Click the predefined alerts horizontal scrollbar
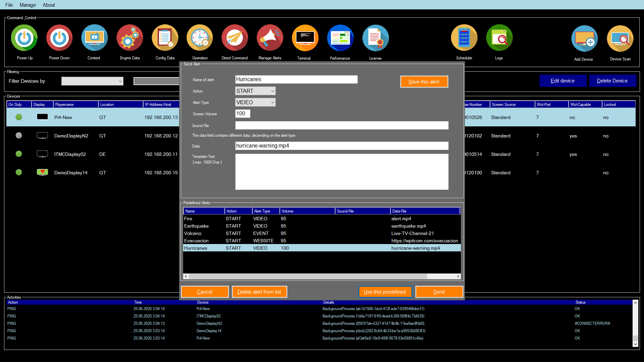644x362 pixels. 307,277
